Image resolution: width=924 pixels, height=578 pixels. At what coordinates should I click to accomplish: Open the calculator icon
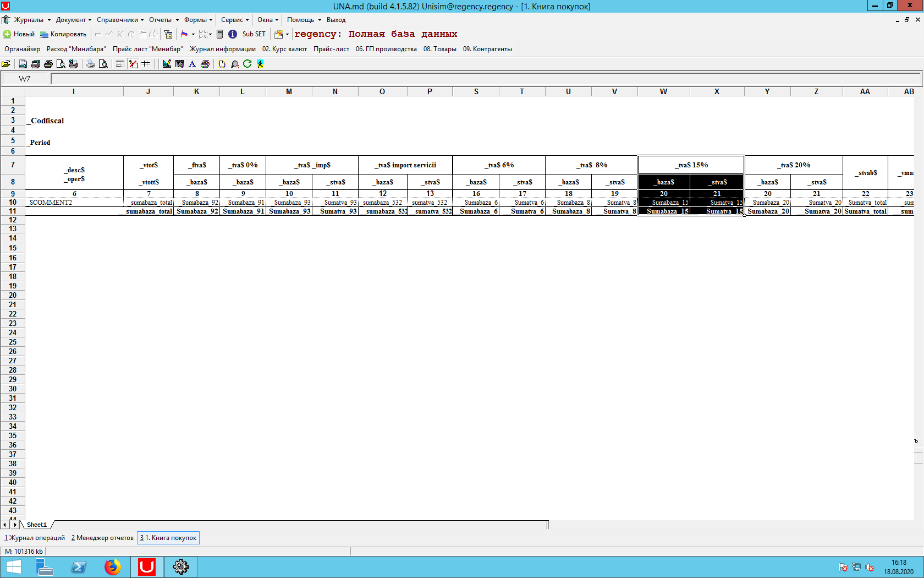click(220, 34)
